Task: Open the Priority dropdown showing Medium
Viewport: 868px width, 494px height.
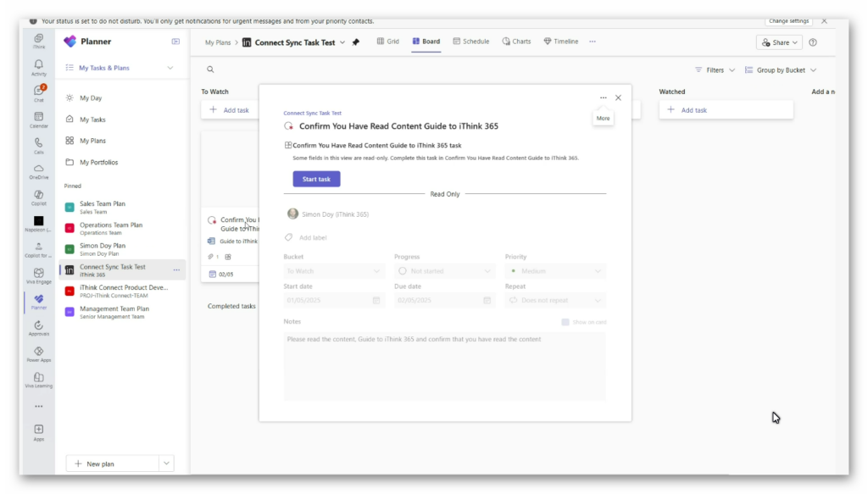Action: 555,271
